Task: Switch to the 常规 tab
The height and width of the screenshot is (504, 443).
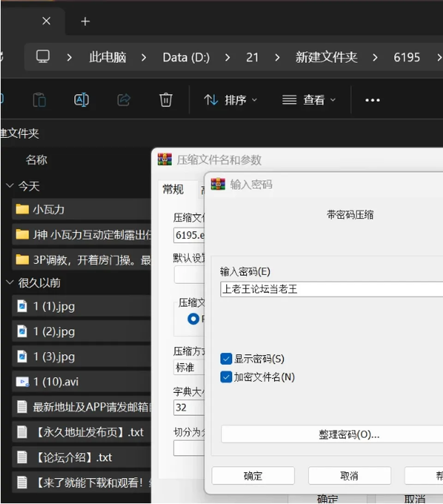Action: point(173,190)
